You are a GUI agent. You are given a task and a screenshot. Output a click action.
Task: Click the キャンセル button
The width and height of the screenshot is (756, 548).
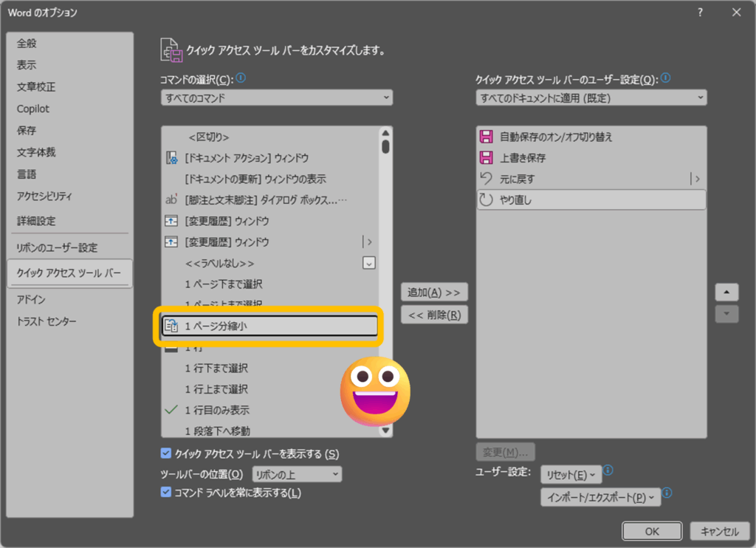(x=719, y=531)
